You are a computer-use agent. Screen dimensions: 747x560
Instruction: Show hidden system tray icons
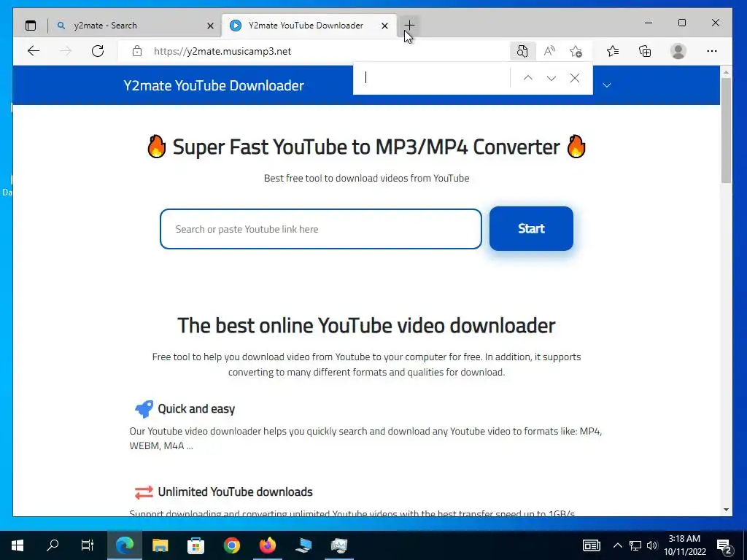click(x=617, y=545)
